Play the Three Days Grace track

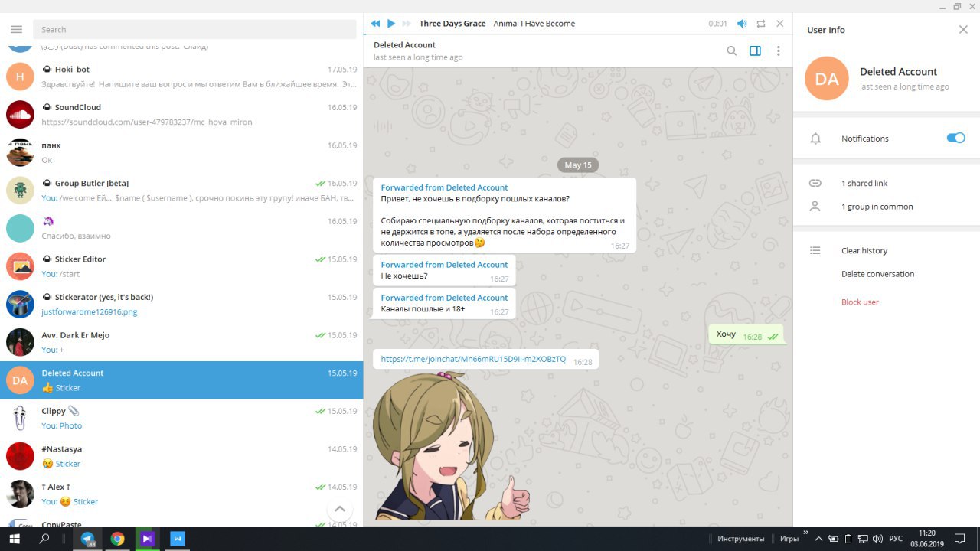click(391, 24)
